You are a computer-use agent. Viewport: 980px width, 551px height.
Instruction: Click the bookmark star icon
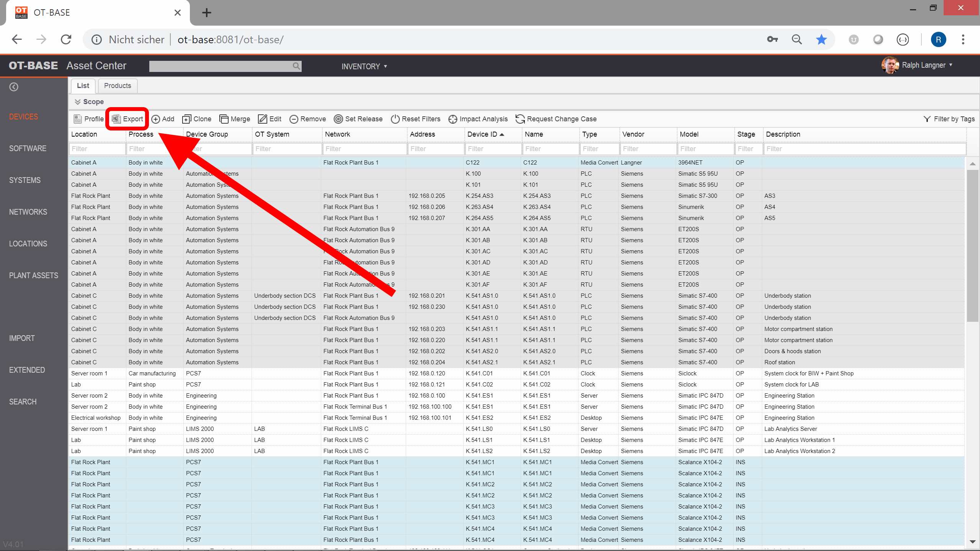pos(822,39)
